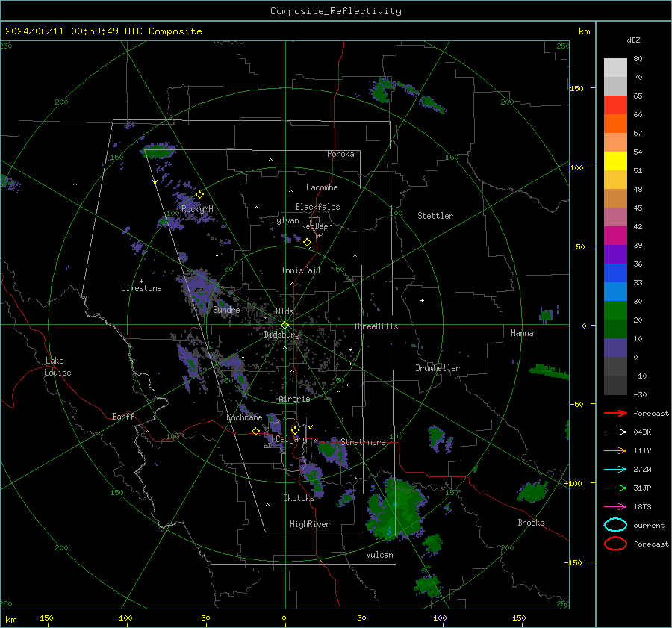Click the Drumheller city label
This screenshot has width=672, height=628.
(x=438, y=368)
